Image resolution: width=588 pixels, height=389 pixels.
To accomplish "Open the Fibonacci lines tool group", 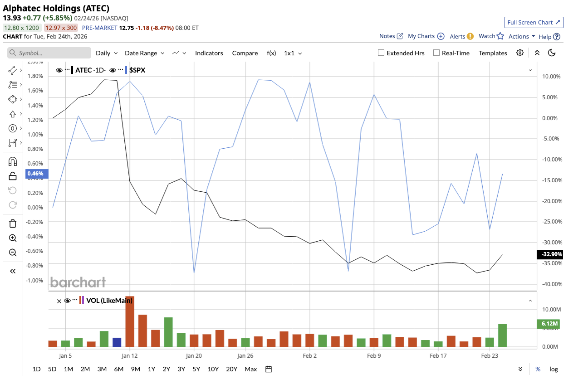I will pyautogui.click(x=13, y=85).
